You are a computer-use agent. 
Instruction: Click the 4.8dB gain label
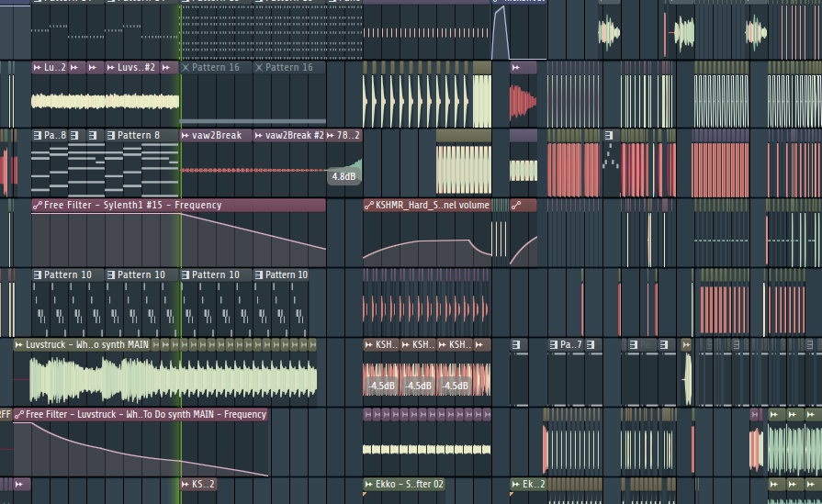343,176
